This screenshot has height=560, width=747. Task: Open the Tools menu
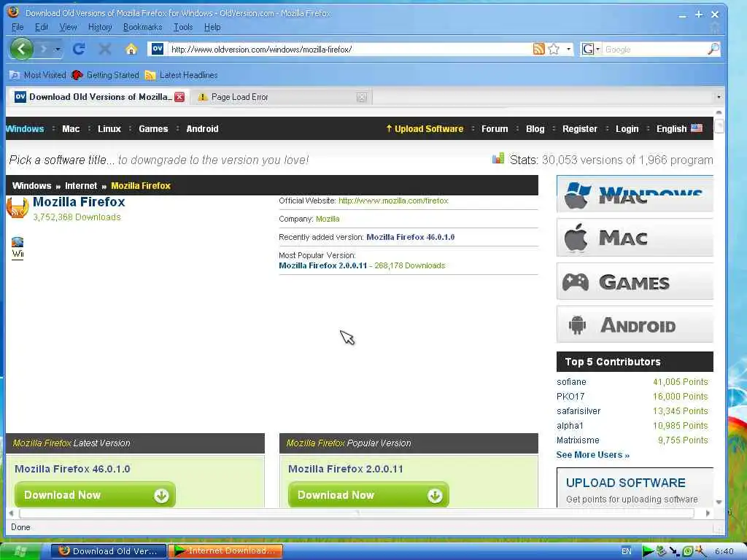pyautogui.click(x=183, y=27)
